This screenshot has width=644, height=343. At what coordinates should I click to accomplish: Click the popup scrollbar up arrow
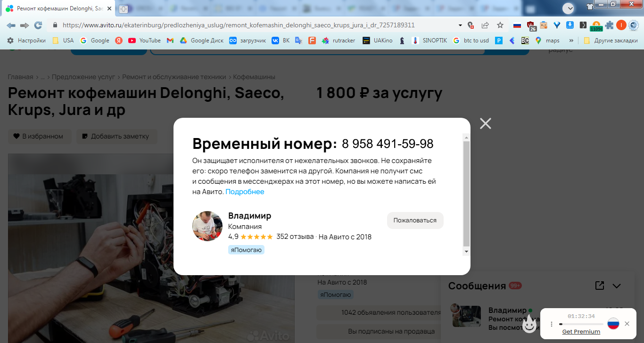[466, 138]
